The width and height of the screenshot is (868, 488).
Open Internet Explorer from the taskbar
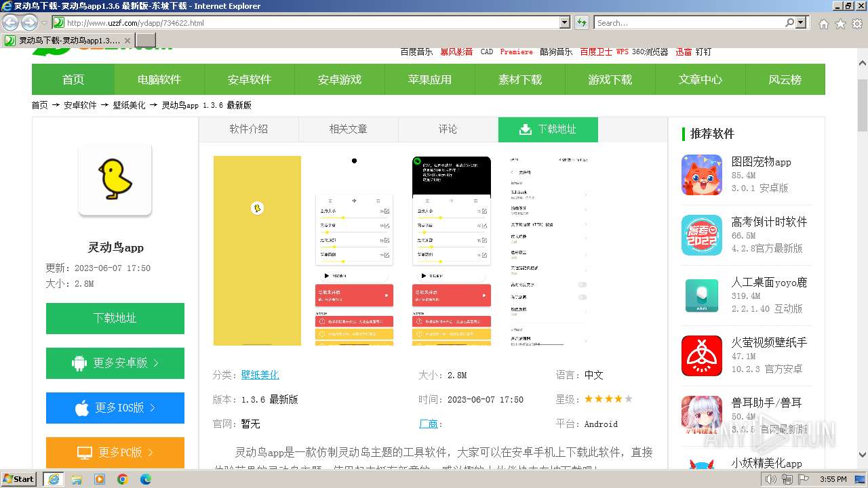point(54,479)
